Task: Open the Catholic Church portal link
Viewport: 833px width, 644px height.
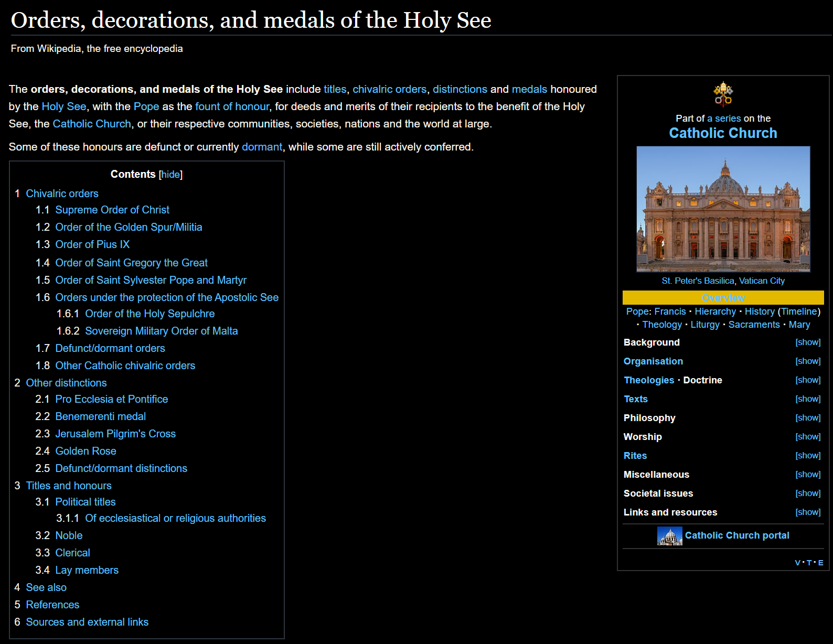Action: coord(736,535)
